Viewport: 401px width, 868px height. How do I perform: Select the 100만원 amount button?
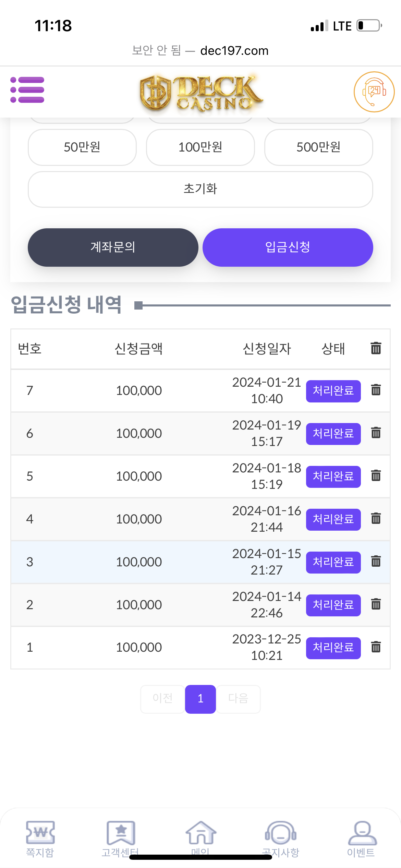click(x=200, y=147)
